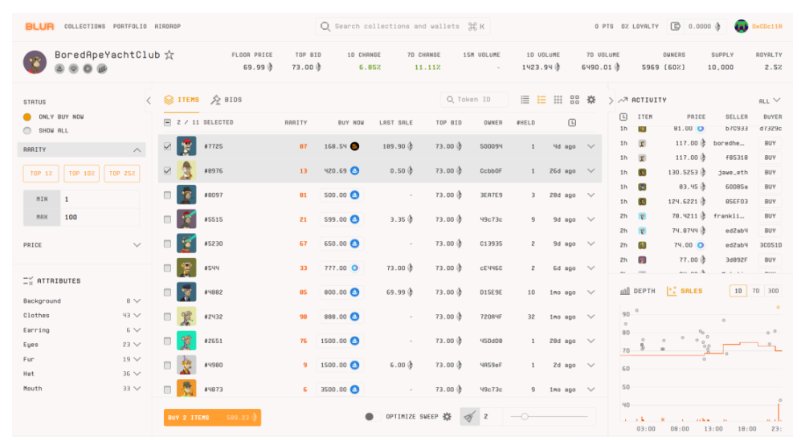Set chart range to 30D
This screenshot has width=801, height=443.
pos(773,291)
